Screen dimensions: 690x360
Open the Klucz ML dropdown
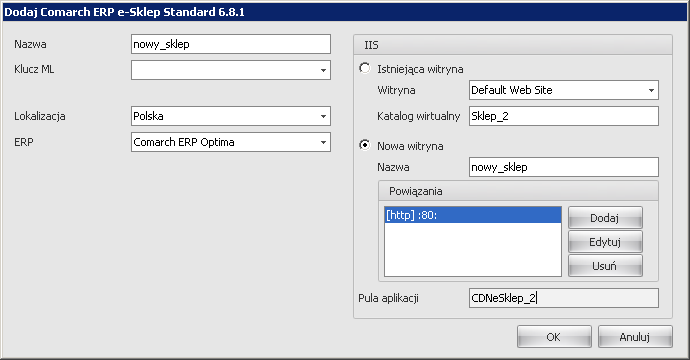[231, 70]
